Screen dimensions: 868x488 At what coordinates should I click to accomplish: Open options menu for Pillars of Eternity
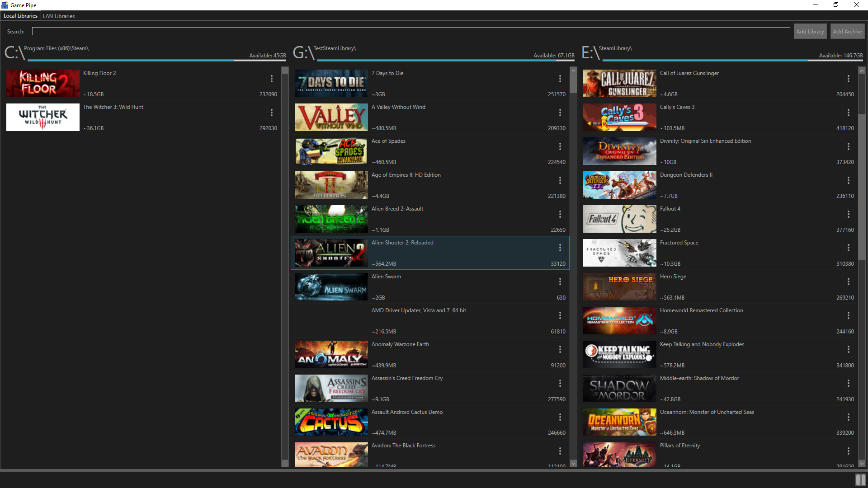[848, 451]
